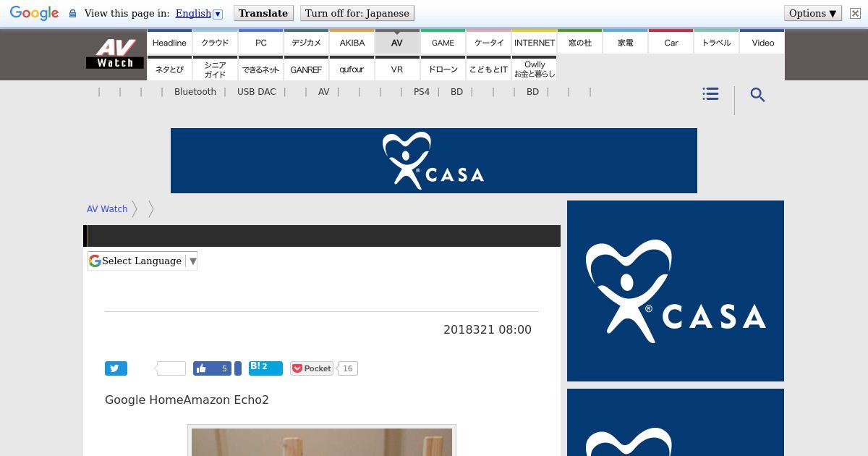This screenshot has height=456, width=868.
Task: Click the AV Watch breadcrumb link
Action: [107, 208]
